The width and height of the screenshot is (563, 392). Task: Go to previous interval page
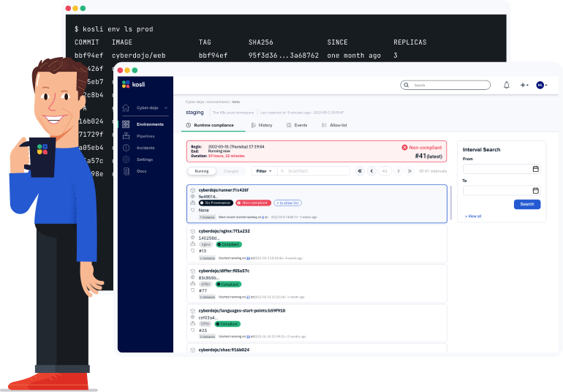coord(371,171)
